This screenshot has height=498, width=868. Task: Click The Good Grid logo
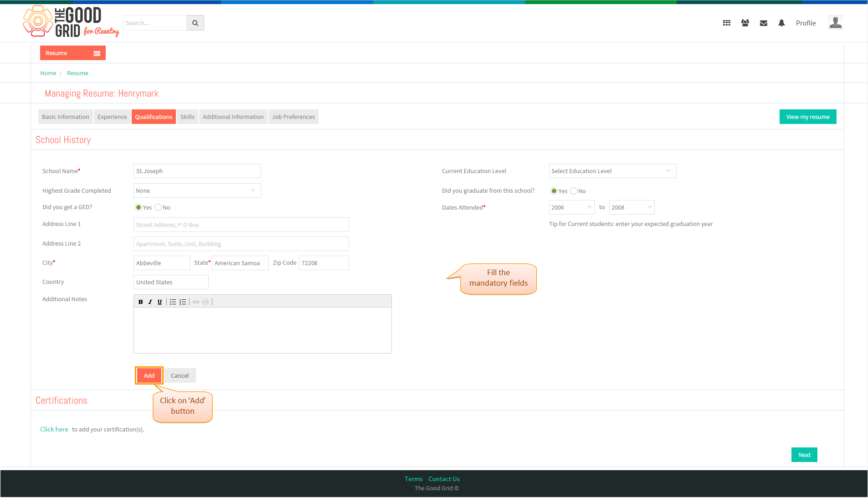pos(71,21)
